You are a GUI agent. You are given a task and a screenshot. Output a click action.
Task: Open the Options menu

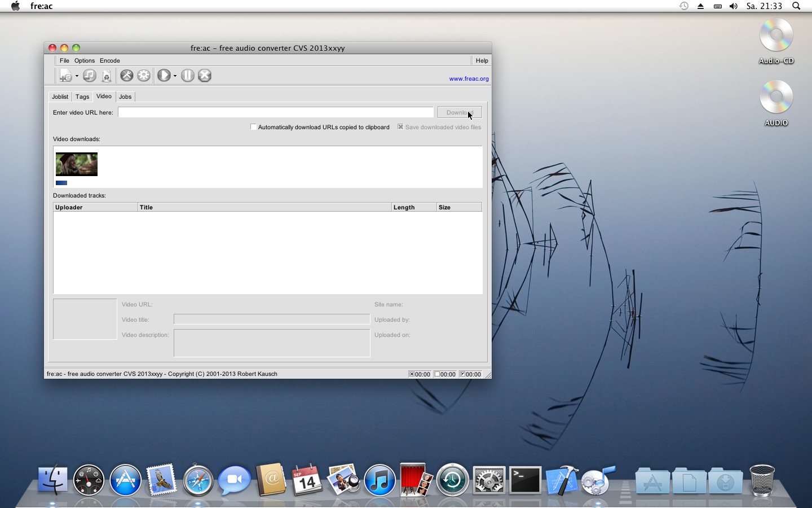click(x=85, y=60)
